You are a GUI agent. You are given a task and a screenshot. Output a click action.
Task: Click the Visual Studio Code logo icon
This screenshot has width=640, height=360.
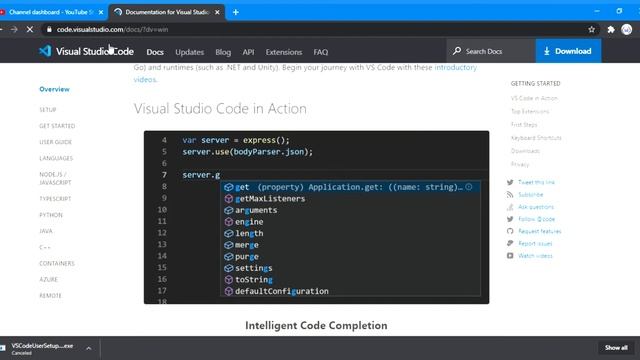tap(45, 51)
